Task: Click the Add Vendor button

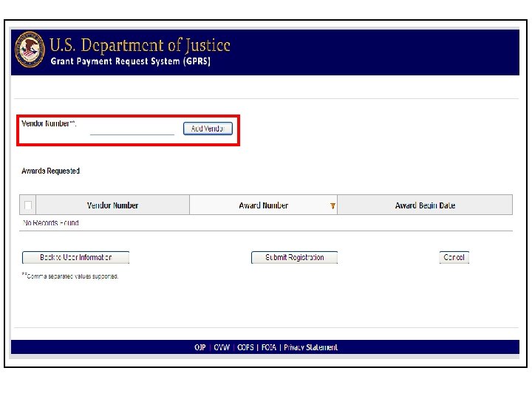Action: click(x=208, y=129)
